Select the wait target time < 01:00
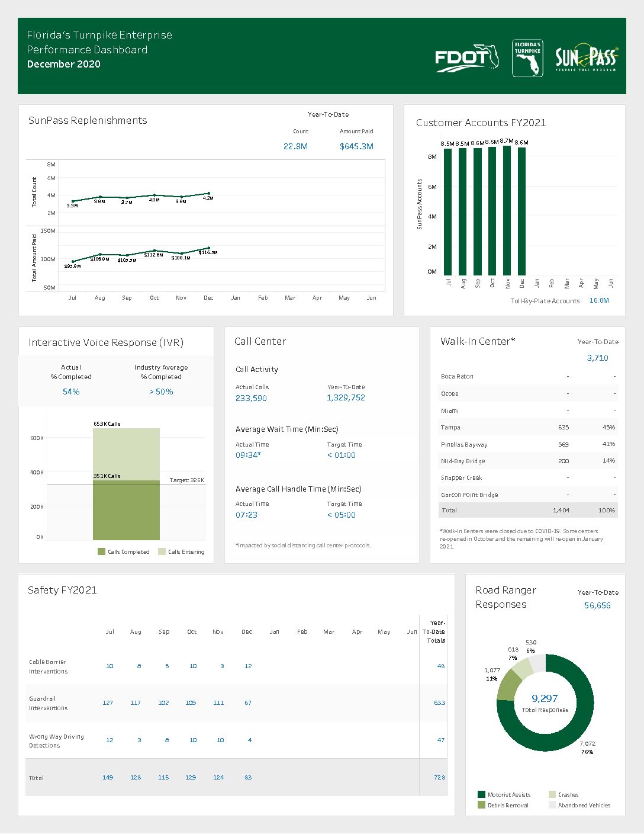This screenshot has height=834, width=644. 342,455
